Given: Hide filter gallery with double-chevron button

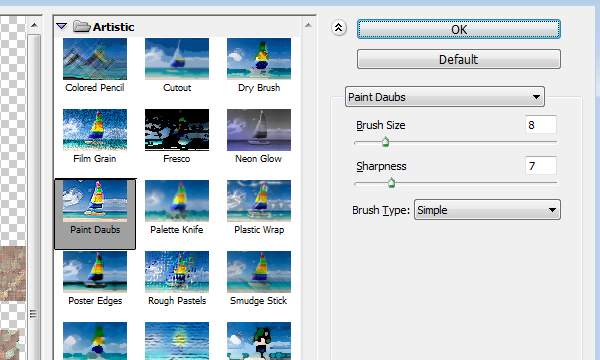Looking at the screenshot, I should 339,28.
